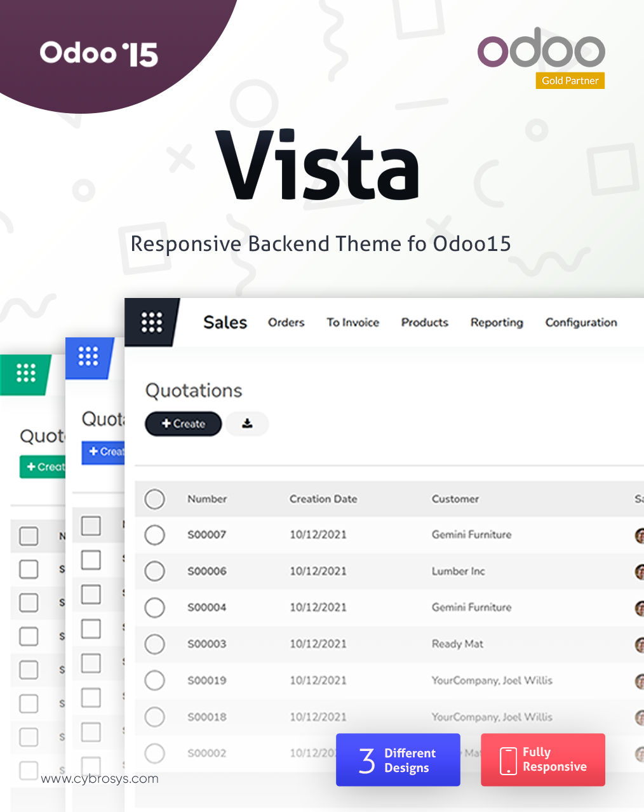Click the Vista title text
The height and width of the screenshot is (812, 644).
(318, 165)
